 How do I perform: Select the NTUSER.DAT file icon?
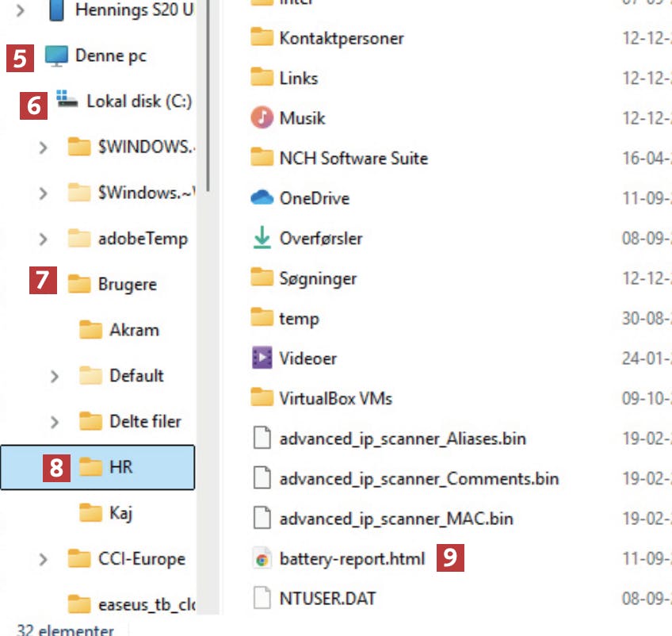click(262, 598)
